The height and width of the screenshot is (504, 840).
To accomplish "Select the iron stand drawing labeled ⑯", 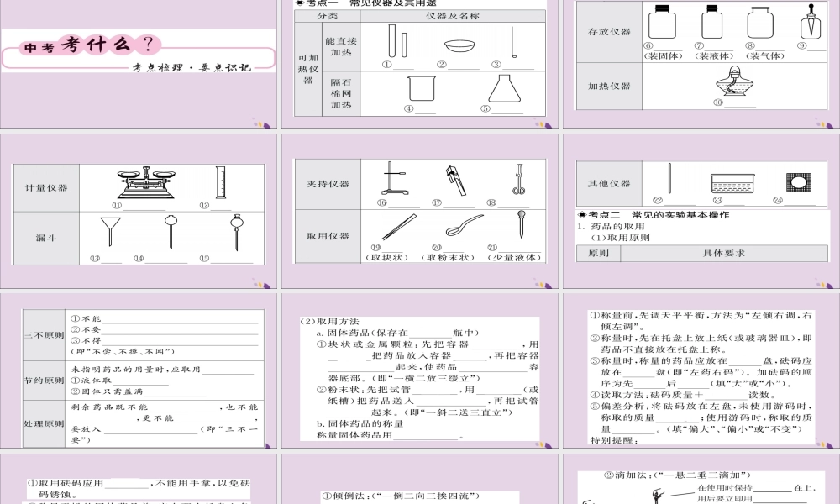I will click(394, 178).
